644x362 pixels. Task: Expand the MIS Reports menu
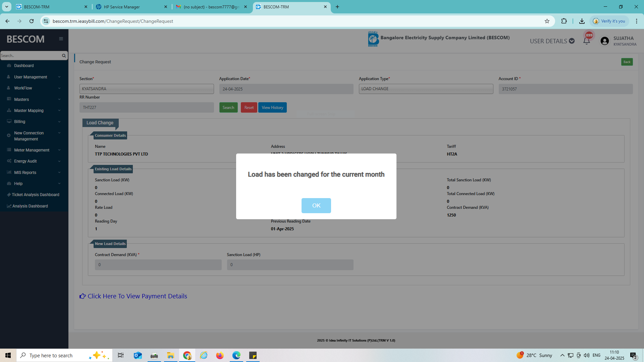pos(34,173)
